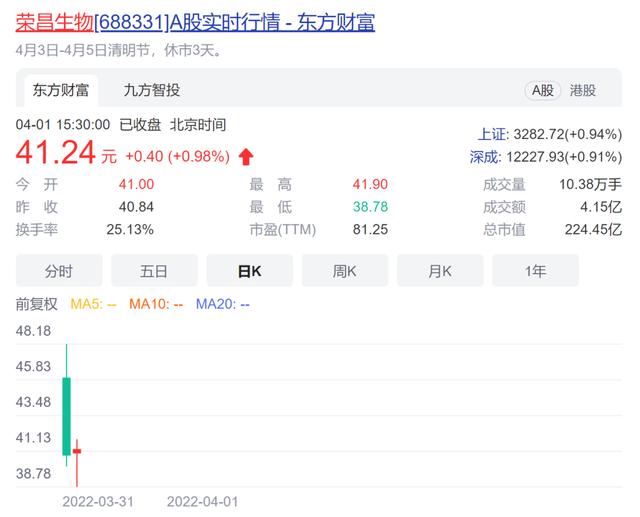Switch to the 九方智投 source tab
The width and height of the screenshot is (640, 517).
pyautogui.click(x=151, y=90)
